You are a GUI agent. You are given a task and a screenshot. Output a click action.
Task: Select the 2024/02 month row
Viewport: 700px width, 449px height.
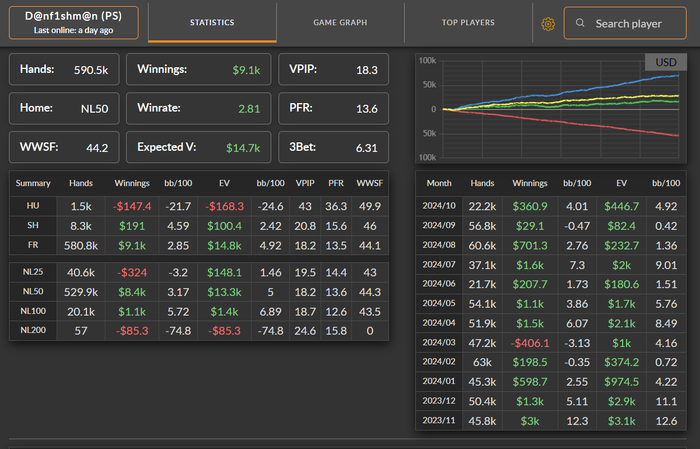pyautogui.click(x=551, y=362)
